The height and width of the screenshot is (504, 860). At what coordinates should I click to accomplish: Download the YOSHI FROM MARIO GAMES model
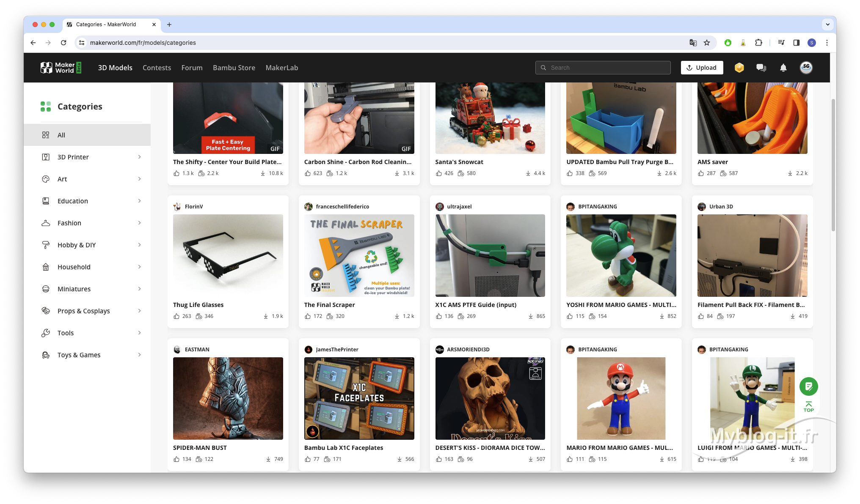(662, 316)
